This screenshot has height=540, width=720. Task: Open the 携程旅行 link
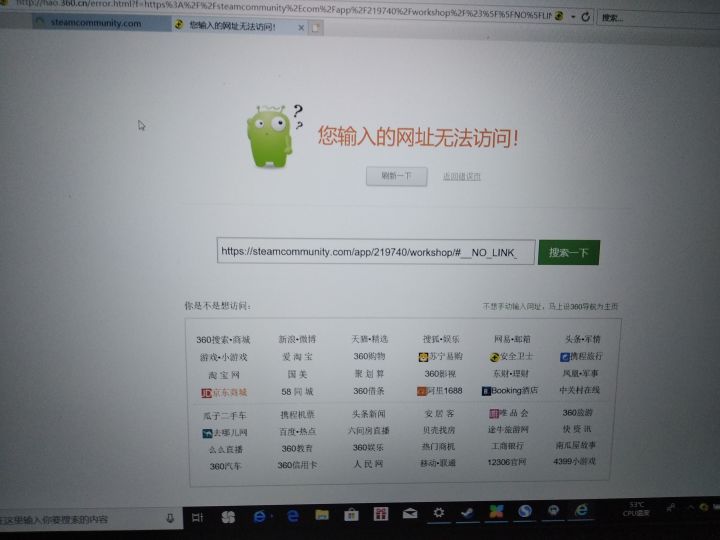pyautogui.click(x=581, y=356)
